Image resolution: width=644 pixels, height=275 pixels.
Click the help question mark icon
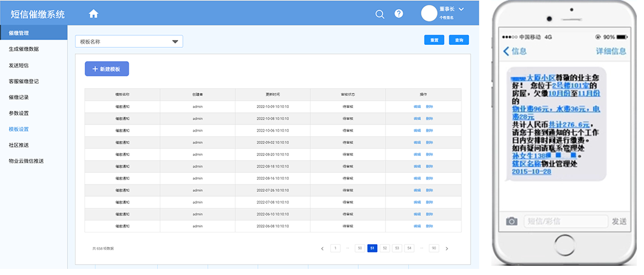tap(399, 14)
